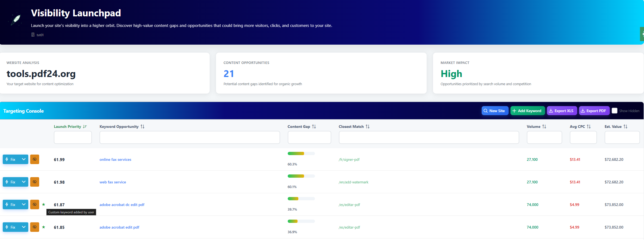
Task: Click the $72,682.20 value in web fax service row
Action: [x=614, y=182]
